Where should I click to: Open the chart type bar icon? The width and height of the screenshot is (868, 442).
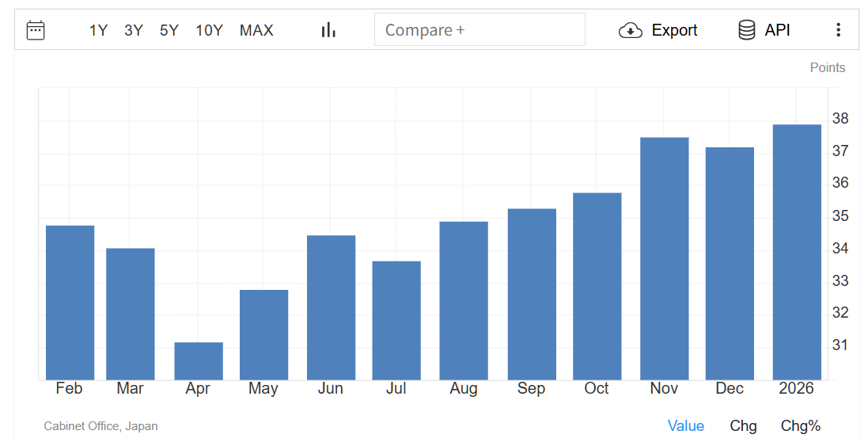point(328,30)
